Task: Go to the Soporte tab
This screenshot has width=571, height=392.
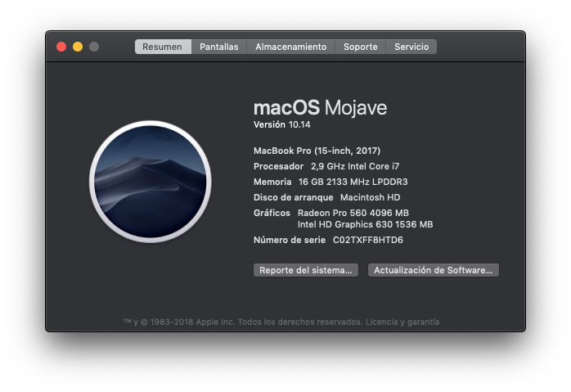Action: click(x=360, y=47)
